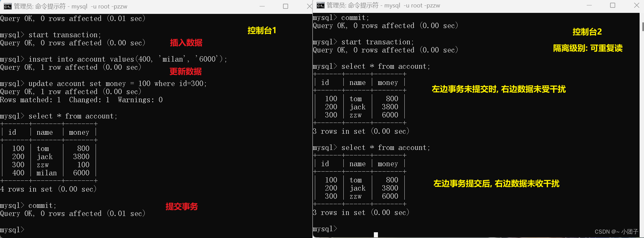Minimize the left command prompt window
The height and width of the screenshot is (238, 644).
(x=262, y=6)
